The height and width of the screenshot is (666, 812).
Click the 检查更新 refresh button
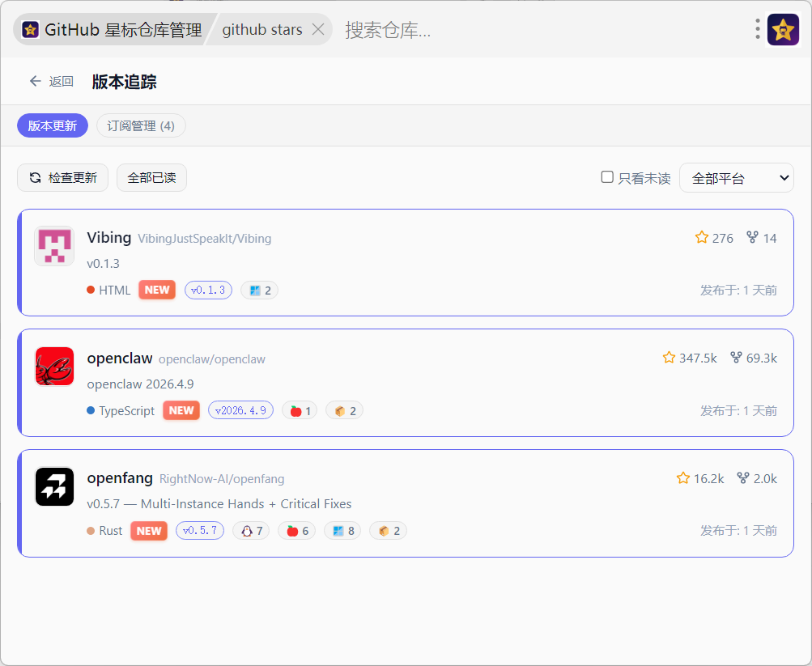(62, 177)
